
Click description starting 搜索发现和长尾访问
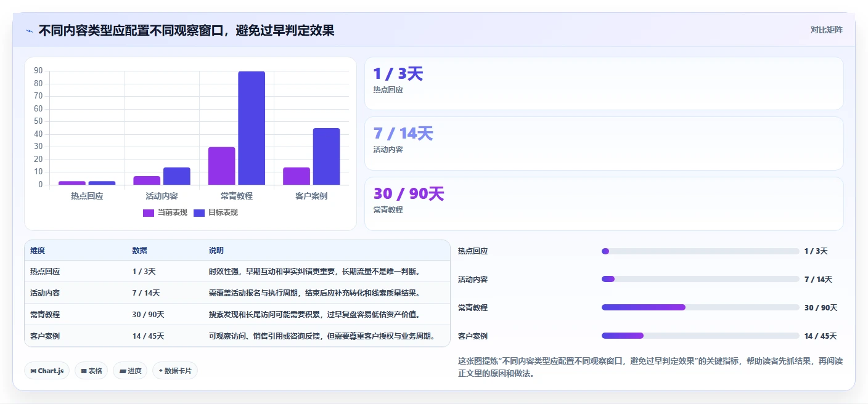315,315
